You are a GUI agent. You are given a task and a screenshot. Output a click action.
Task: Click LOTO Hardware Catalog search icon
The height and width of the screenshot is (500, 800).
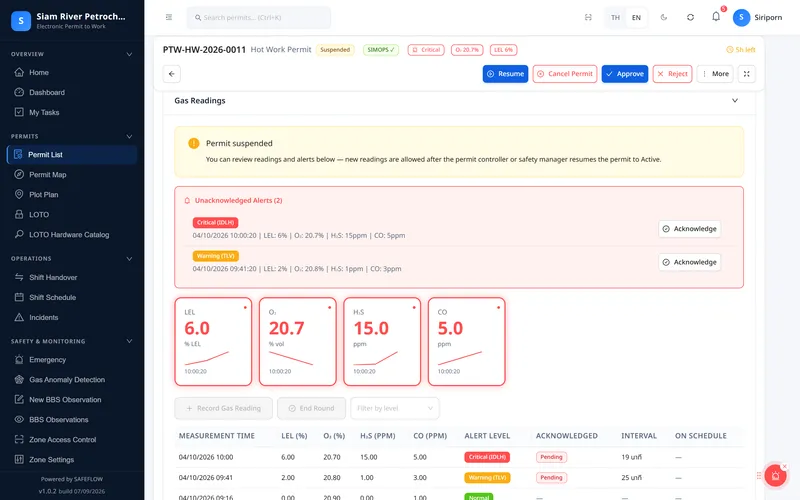[19, 234]
